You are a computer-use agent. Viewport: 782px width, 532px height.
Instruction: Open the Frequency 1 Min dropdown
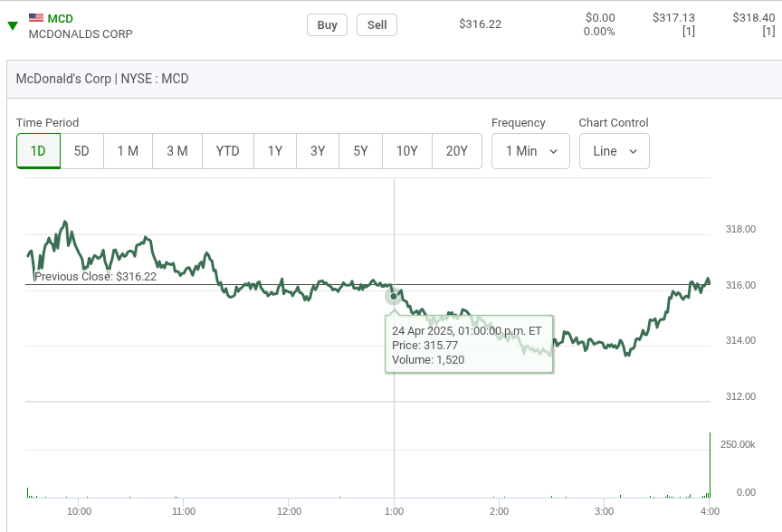530,151
